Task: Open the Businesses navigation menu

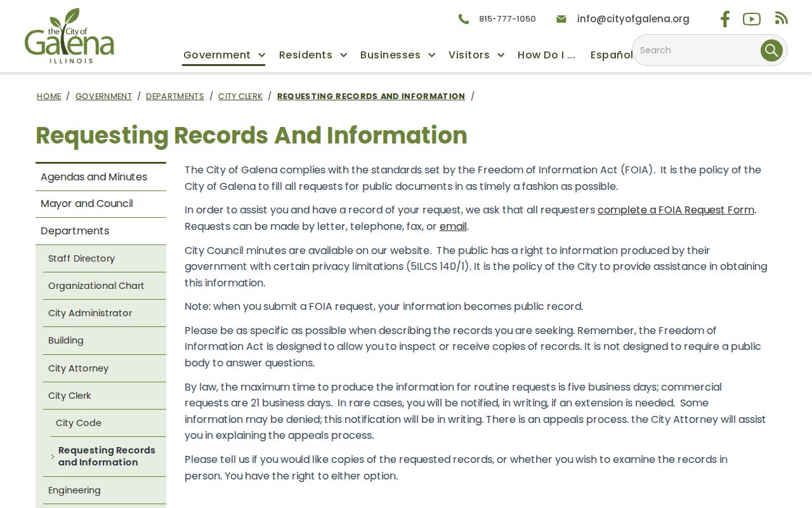Action: pyautogui.click(x=390, y=55)
